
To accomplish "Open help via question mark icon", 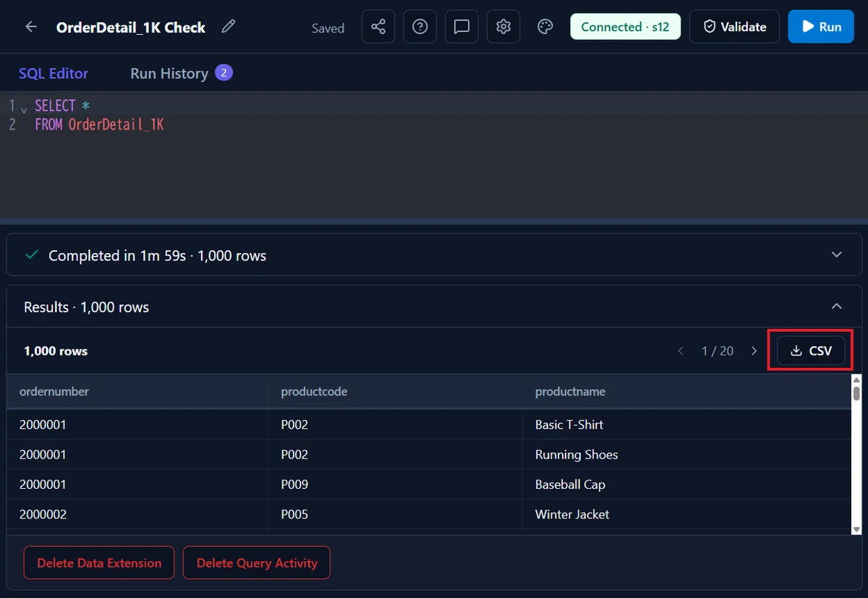I will 420,27.
